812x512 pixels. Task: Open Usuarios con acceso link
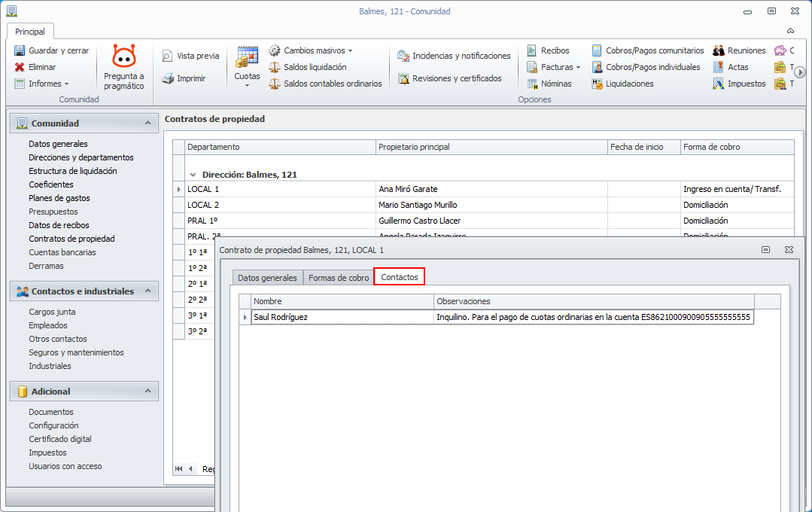click(65, 466)
